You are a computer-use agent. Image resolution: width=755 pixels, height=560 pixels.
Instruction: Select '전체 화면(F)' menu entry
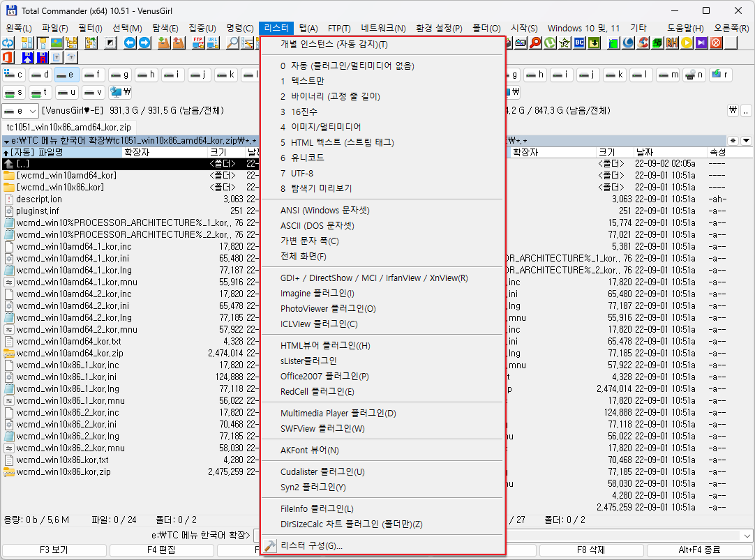pyautogui.click(x=382, y=257)
